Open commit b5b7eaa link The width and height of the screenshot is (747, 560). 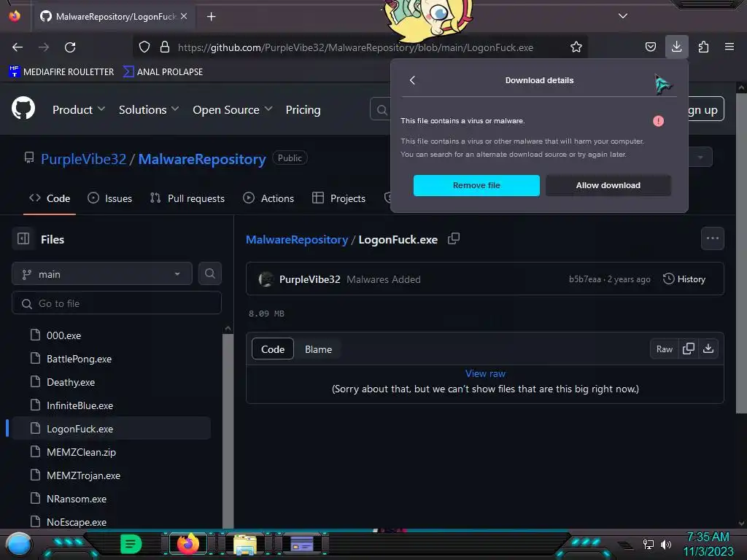584,279
